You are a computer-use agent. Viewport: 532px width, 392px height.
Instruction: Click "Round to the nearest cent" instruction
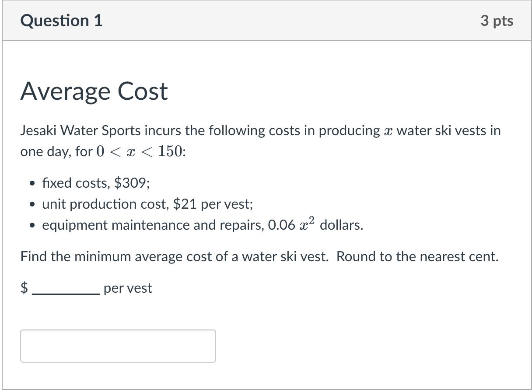click(x=417, y=256)
